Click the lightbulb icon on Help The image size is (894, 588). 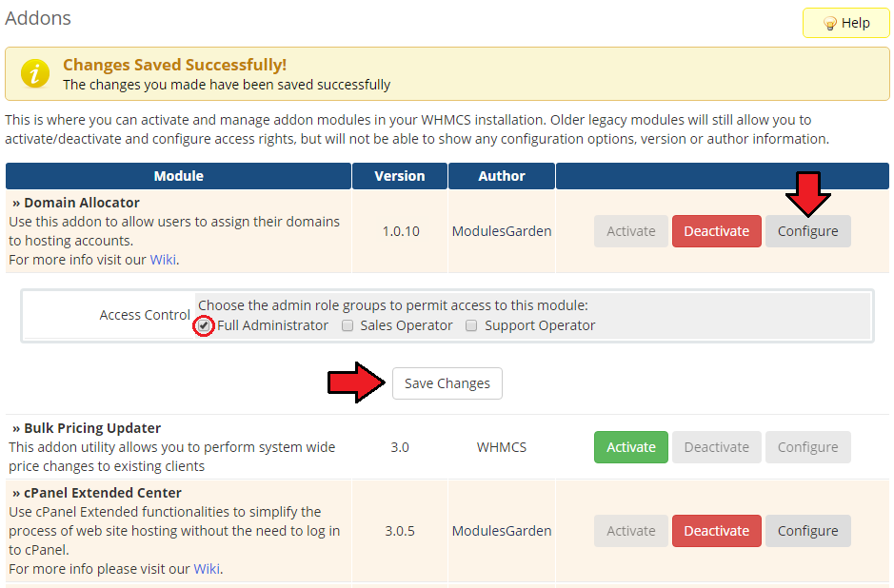[830, 24]
